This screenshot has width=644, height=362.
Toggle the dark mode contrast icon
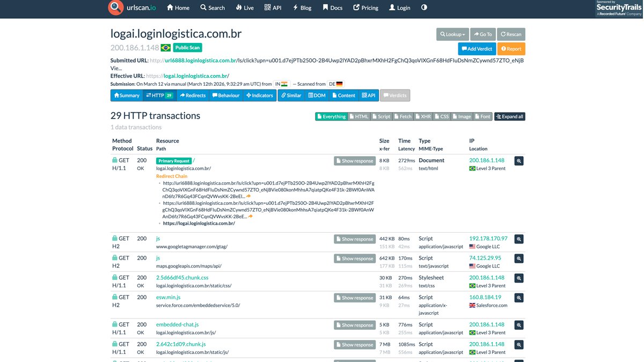424,8
